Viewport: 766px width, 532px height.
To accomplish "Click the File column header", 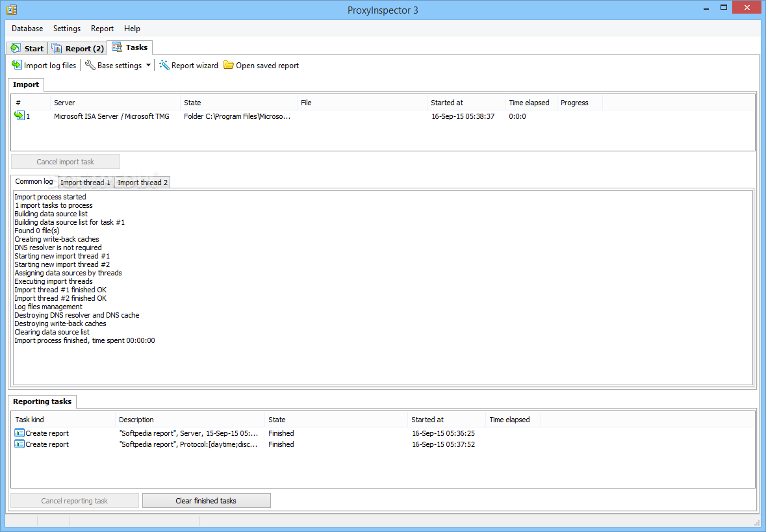I will (x=362, y=103).
